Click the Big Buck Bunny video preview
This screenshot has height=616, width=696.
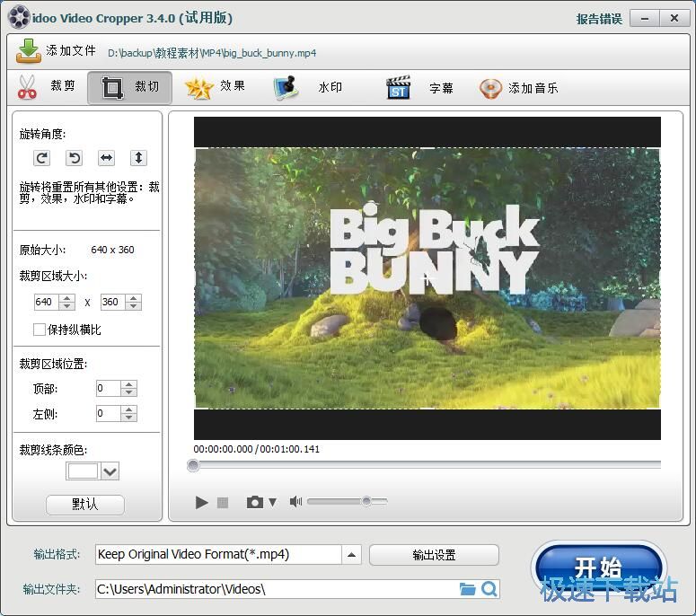pyautogui.click(x=427, y=278)
